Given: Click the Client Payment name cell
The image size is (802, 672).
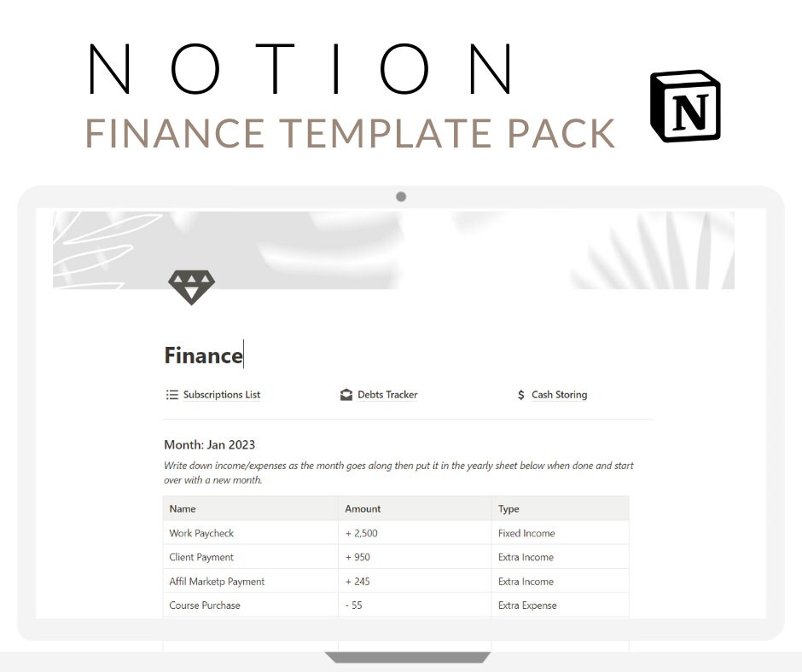Looking at the screenshot, I should tap(251, 557).
